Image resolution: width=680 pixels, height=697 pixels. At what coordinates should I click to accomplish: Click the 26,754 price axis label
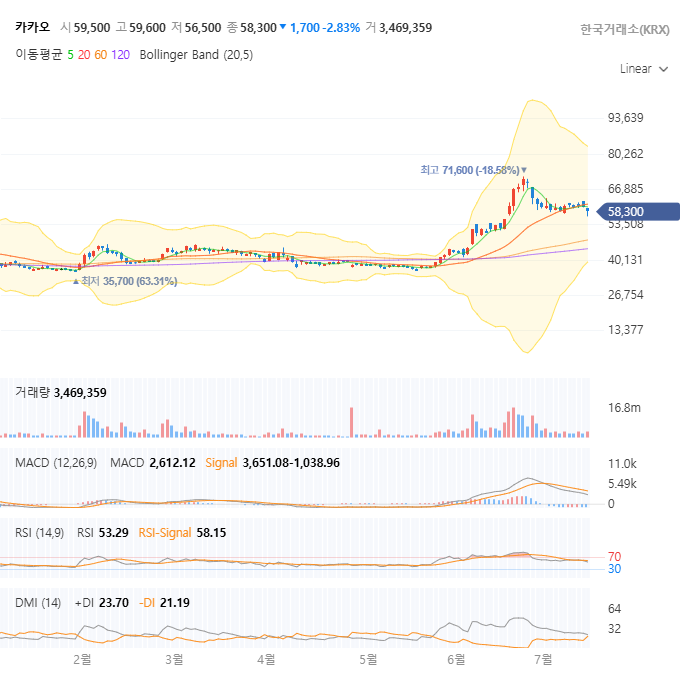point(625,295)
